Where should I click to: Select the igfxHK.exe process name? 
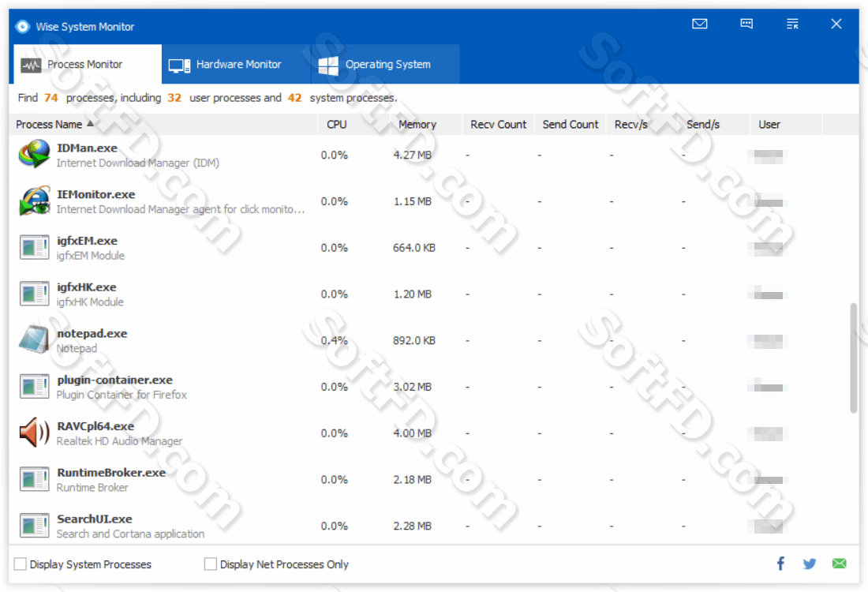coord(86,287)
